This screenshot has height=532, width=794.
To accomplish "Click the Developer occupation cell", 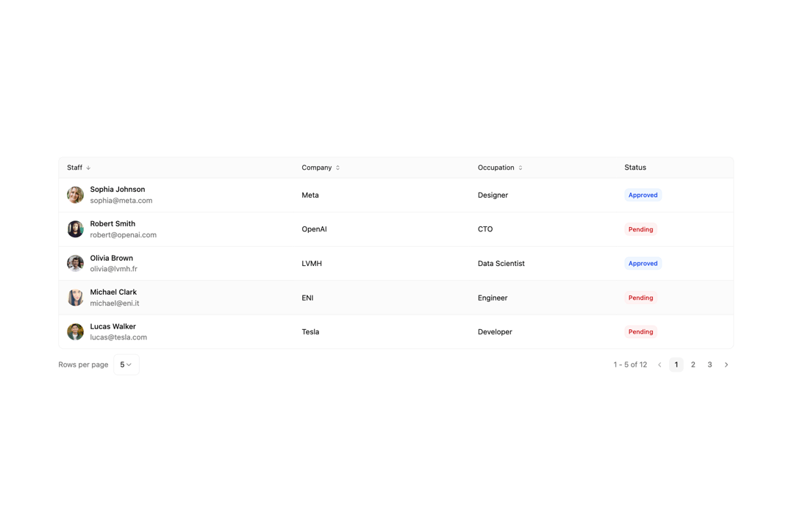I will click(x=495, y=331).
